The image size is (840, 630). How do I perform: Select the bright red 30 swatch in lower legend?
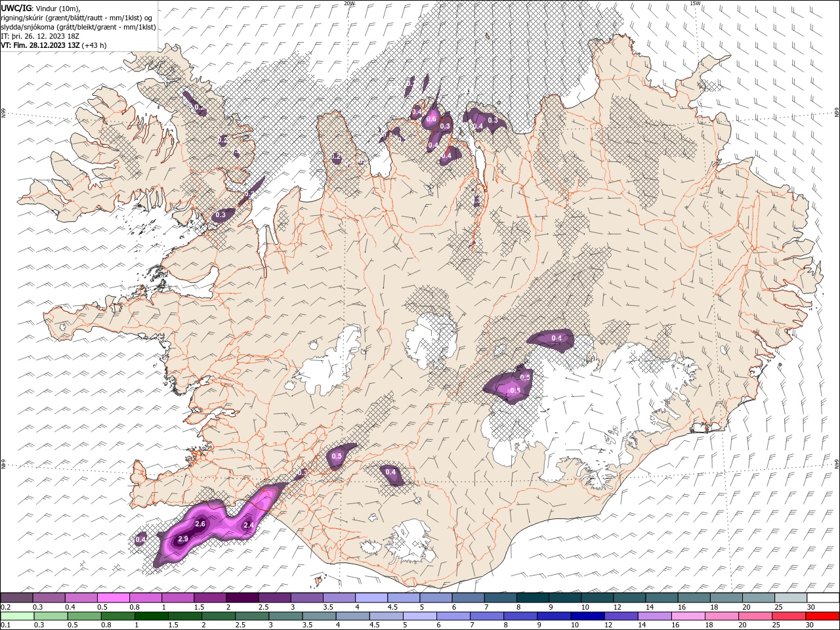pos(822,616)
